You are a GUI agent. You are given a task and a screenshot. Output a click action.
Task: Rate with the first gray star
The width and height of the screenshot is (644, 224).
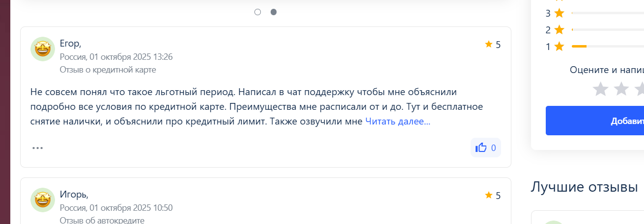pos(600,89)
